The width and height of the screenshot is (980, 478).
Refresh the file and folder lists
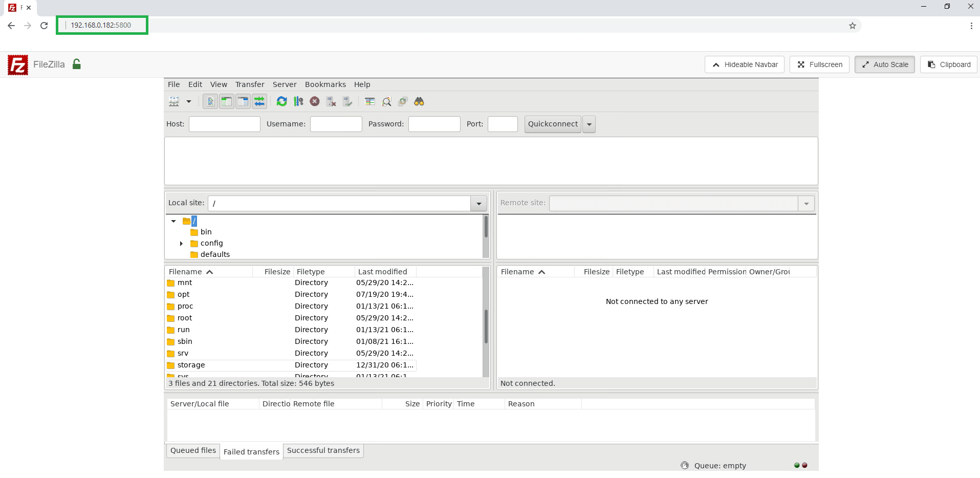tap(282, 101)
